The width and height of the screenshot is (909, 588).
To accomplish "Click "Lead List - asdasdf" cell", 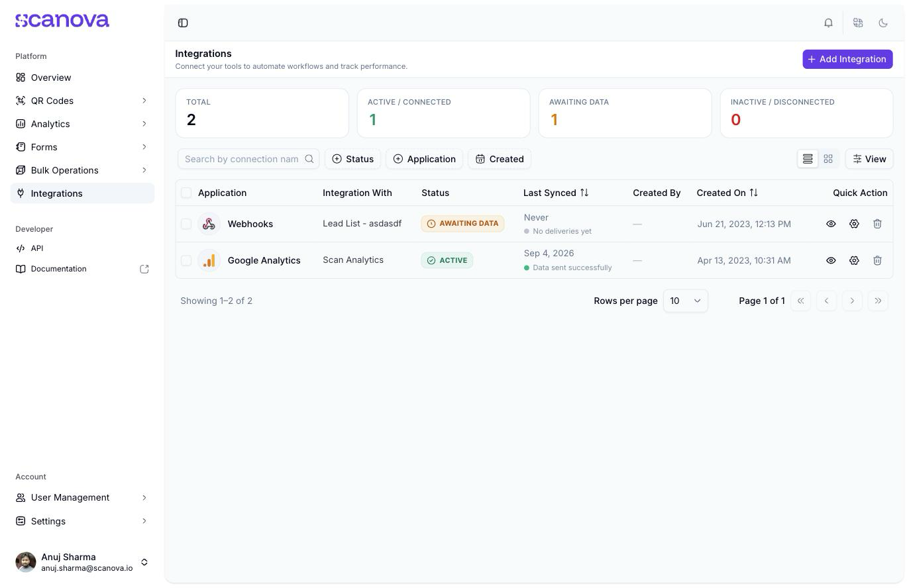I will point(362,224).
